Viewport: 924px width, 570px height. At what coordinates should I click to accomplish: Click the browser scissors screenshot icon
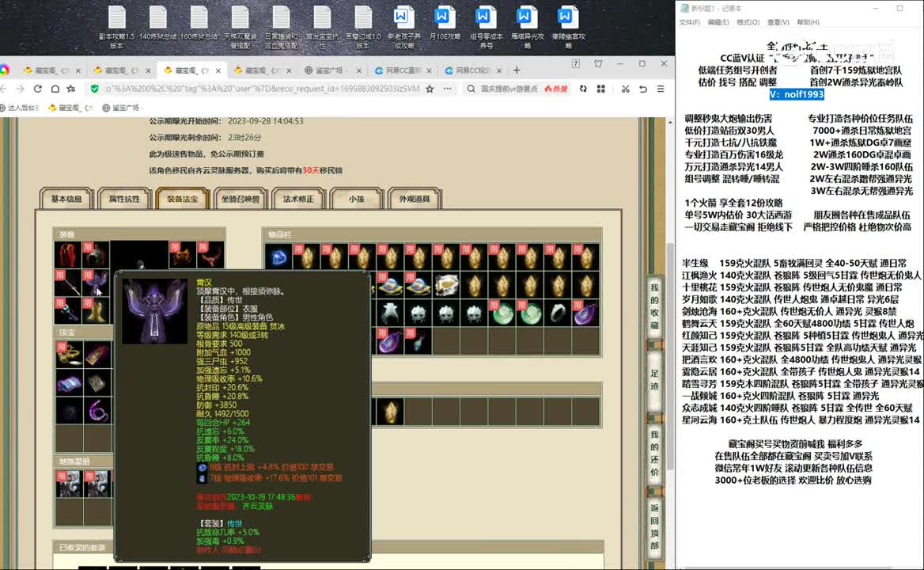(625, 89)
